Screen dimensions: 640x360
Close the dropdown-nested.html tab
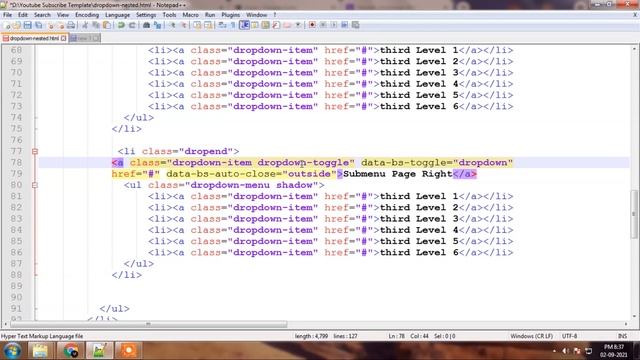[64, 38]
